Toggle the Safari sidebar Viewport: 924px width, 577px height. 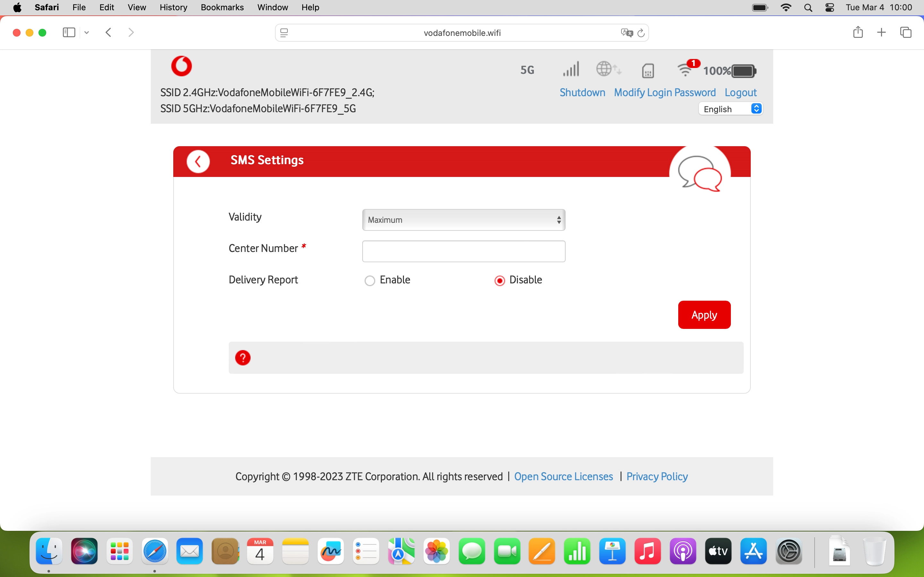pyautogui.click(x=68, y=32)
